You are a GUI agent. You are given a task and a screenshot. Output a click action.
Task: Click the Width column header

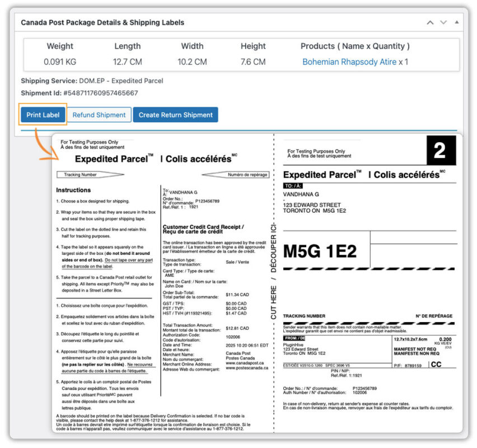pyautogui.click(x=192, y=46)
